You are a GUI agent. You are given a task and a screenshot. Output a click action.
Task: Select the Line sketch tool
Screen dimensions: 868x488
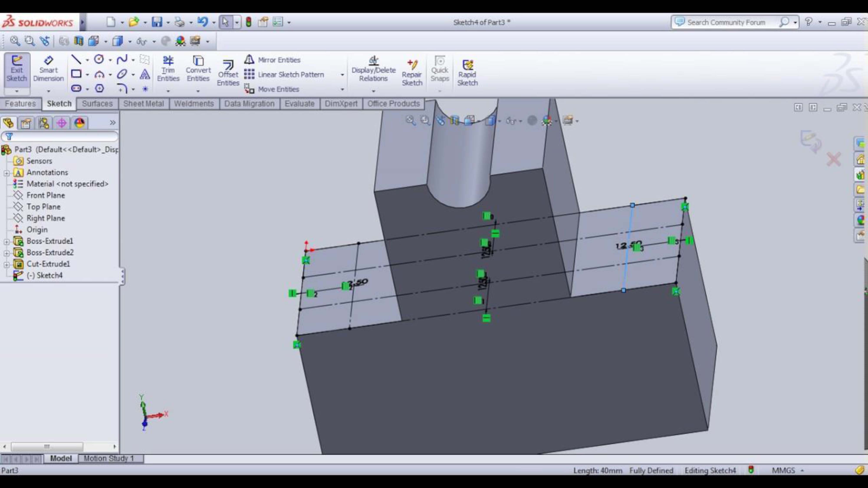[76, 60]
